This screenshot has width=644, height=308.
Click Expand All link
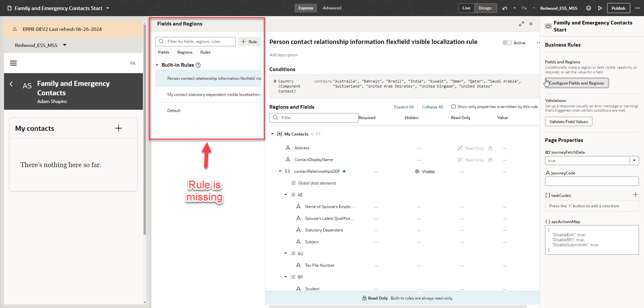(x=404, y=107)
